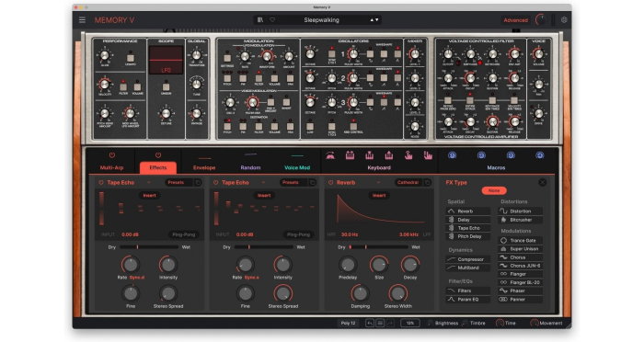Open the hamburger main menu
This screenshot has height=342, width=644.
coord(82,19)
